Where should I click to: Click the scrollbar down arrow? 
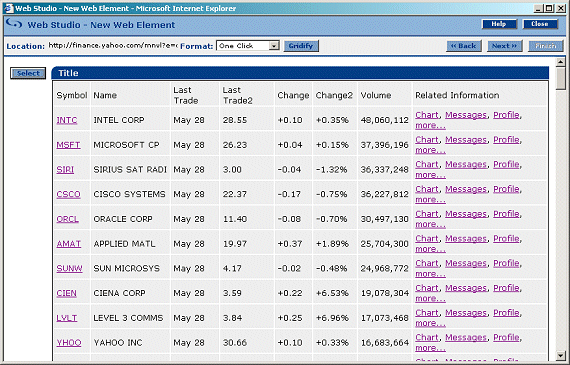click(561, 356)
